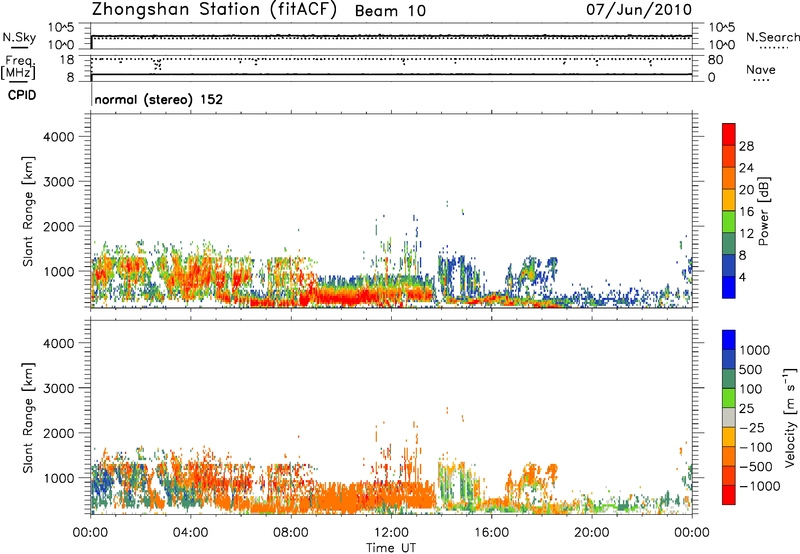Click the Slant Range label of power panel
This screenshot has width=800, height=554.
[28, 211]
